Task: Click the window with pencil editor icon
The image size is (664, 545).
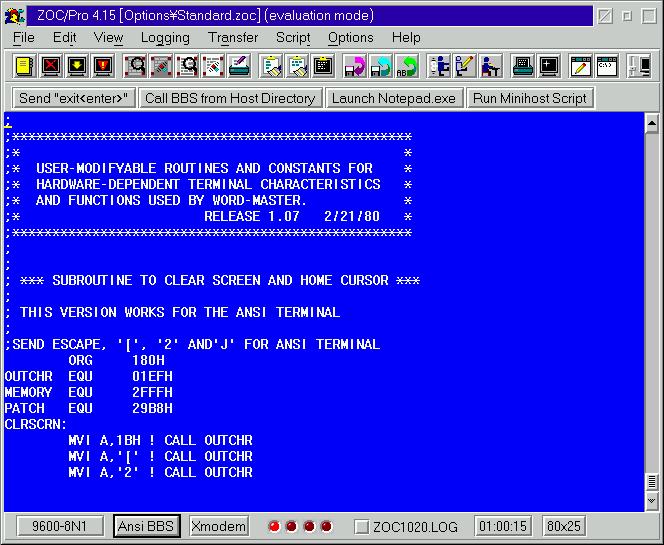Action: point(580,66)
